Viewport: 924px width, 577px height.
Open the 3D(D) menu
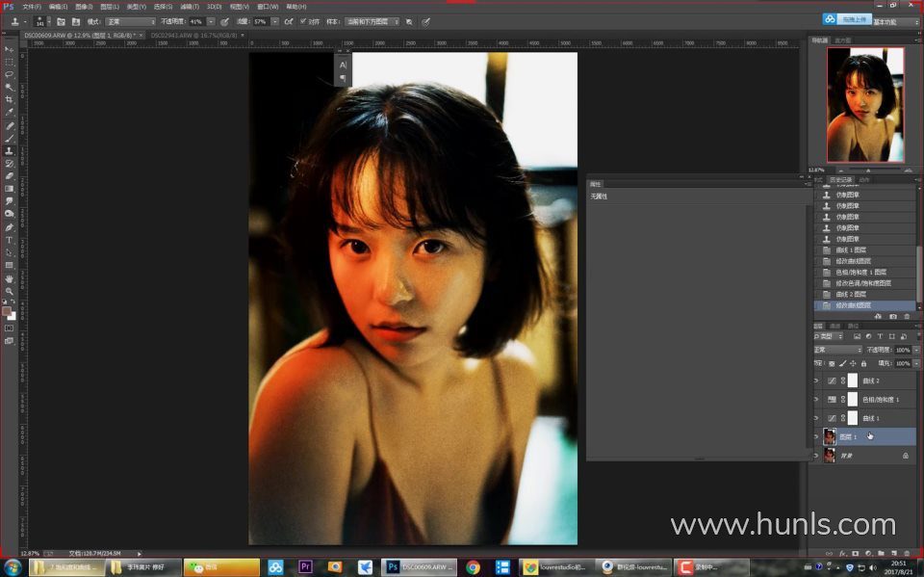coord(214,7)
